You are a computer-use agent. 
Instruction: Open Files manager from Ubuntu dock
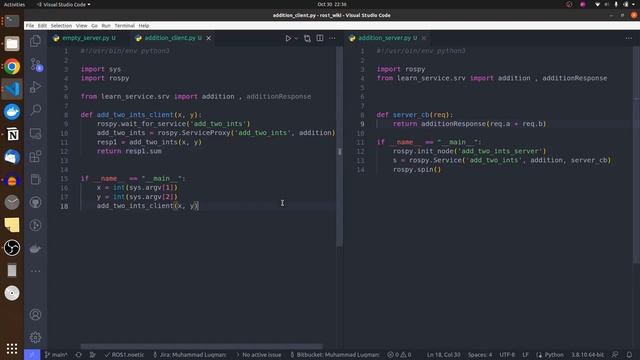click(x=12, y=44)
